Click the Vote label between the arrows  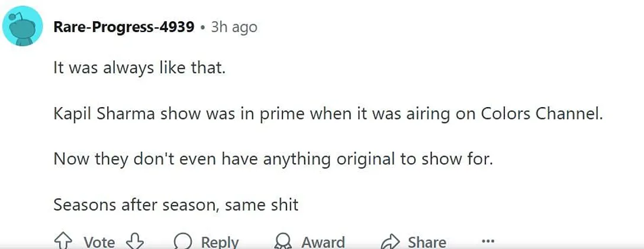click(x=99, y=242)
